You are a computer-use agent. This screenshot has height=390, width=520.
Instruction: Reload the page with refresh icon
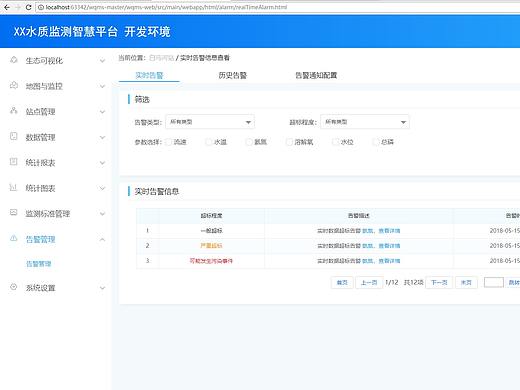coord(29,7)
